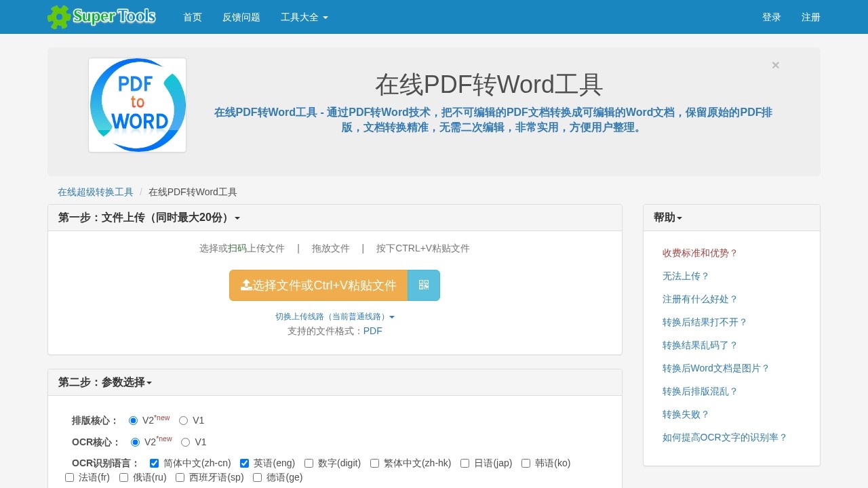Check 西班牙语(sp) OCR language
The image size is (868, 488).
180,478
